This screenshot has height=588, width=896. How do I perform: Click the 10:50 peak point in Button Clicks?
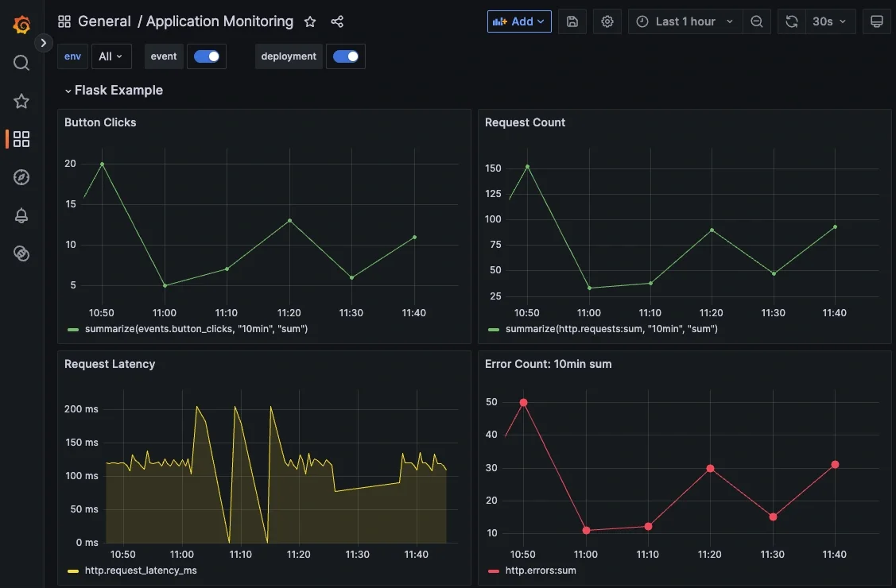click(103, 164)
